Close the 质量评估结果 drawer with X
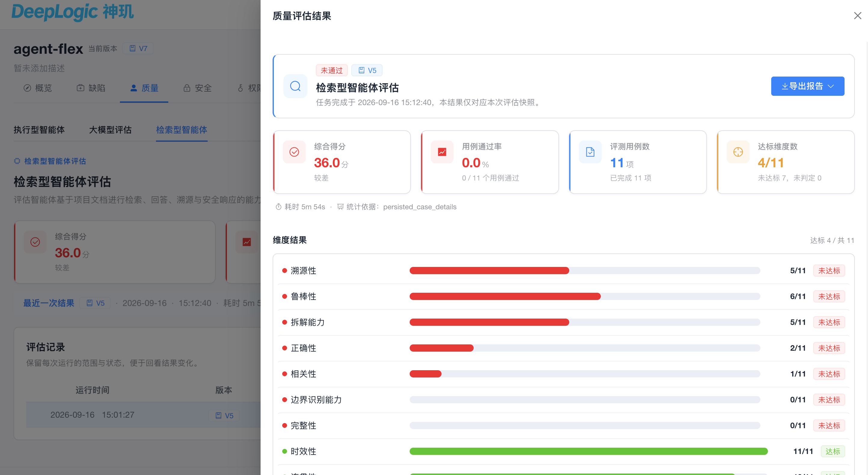Viewport: 868px width, 475px height. 857,16
